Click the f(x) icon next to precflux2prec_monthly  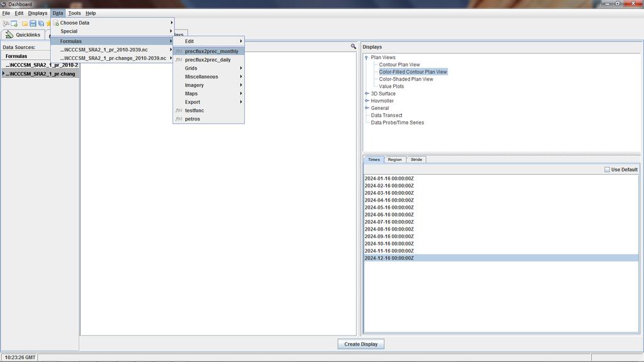pyautogui.click(x=179, y=52)
